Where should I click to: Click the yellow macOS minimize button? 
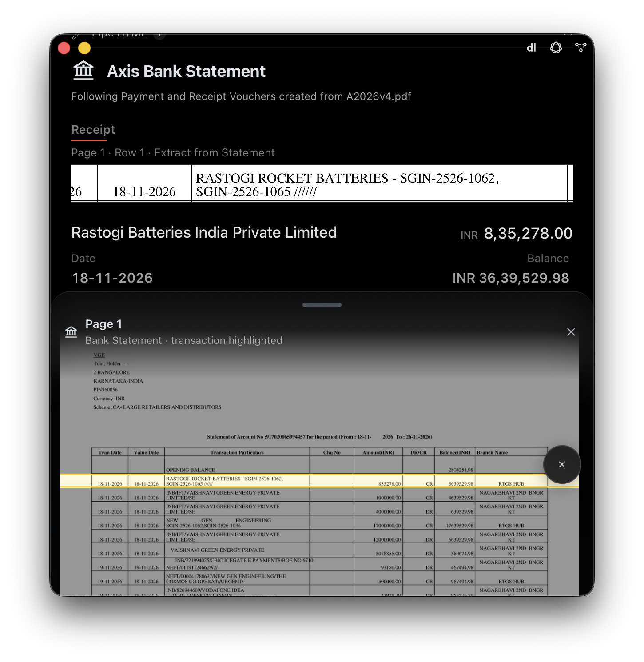tap(84, 48)
